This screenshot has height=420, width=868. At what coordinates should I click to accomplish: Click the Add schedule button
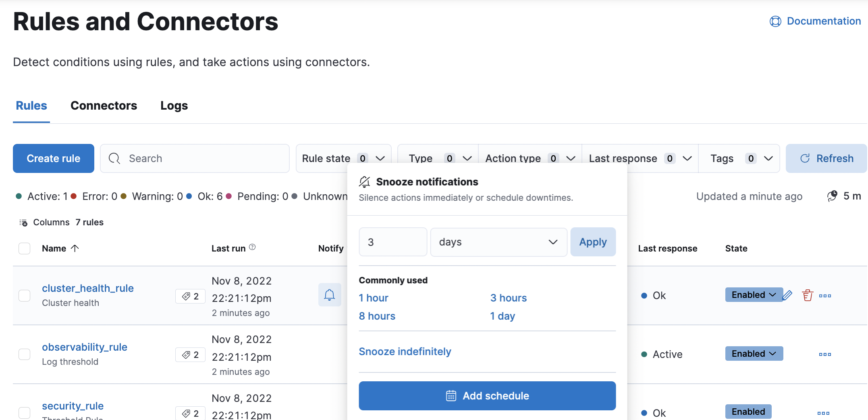click(487, 396)
